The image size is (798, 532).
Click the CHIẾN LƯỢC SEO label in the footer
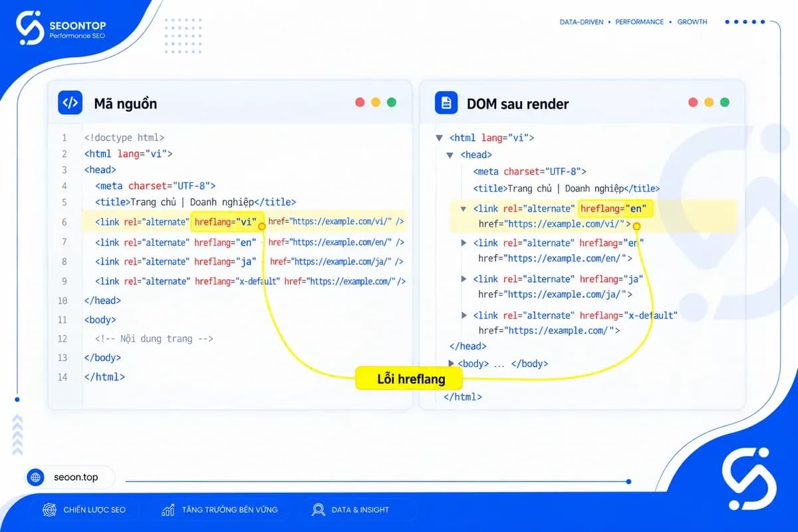[x=94, y=510]
